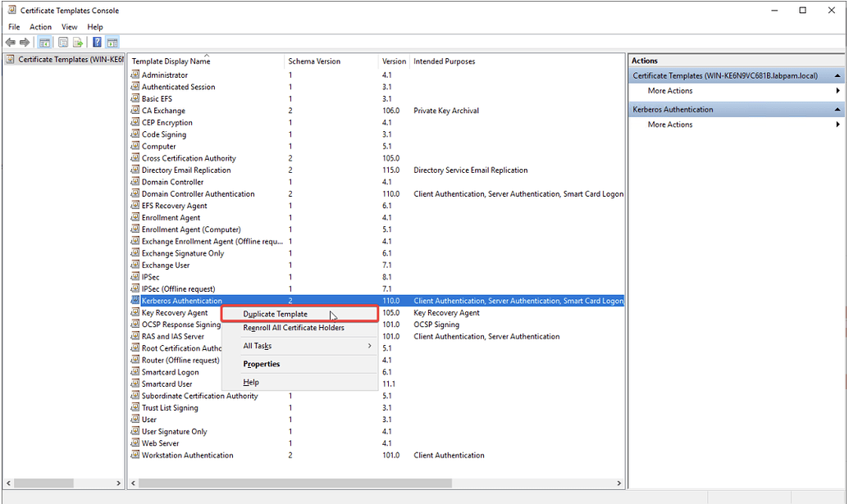Collapse Certificate Templates section in Actions pane
The image size is (849, 504).
pyautogui.click(x=838, y=75)
